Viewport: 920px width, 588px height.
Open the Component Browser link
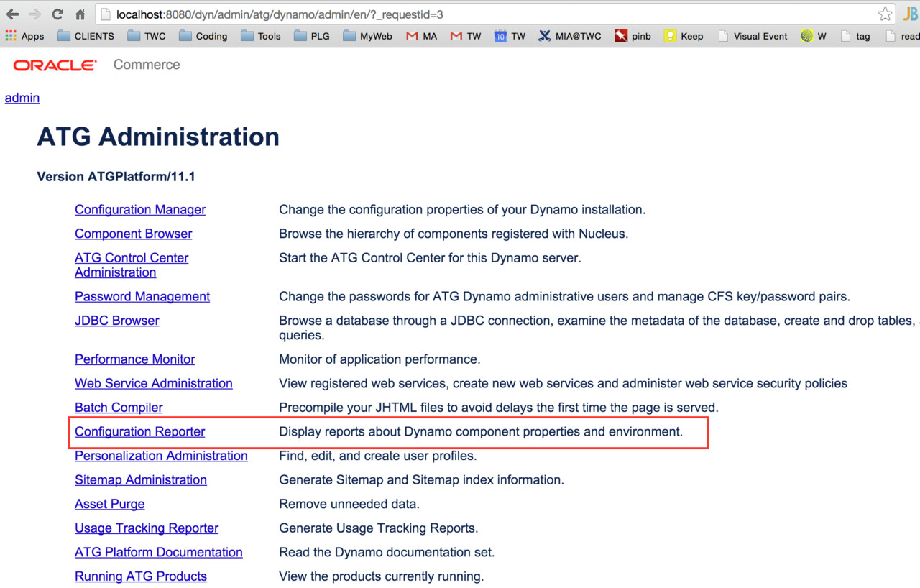point(134,234)
